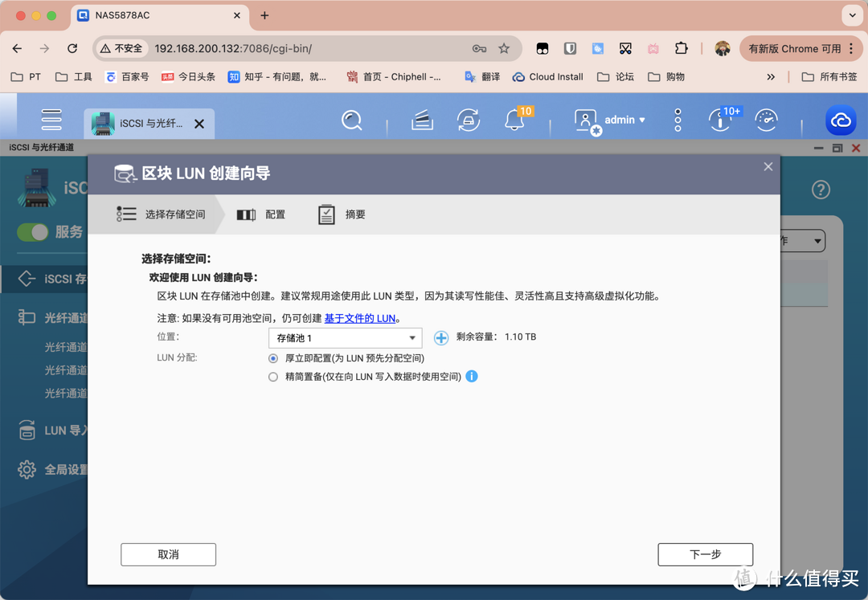Image resolution: width=868 pixels, height=600 pixels.
Task: Click the blue myQNAPcloud icon
Action: [841, 120]
